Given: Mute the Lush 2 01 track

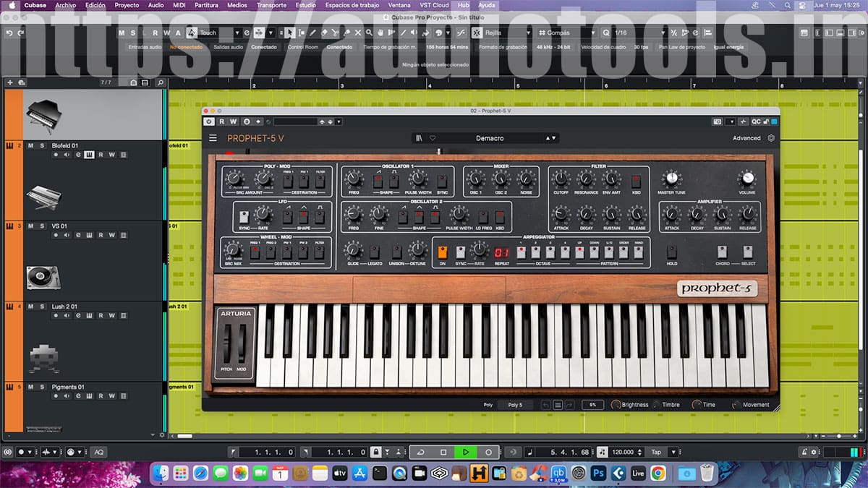Looking at the screenshot, I should coord(31,307).
